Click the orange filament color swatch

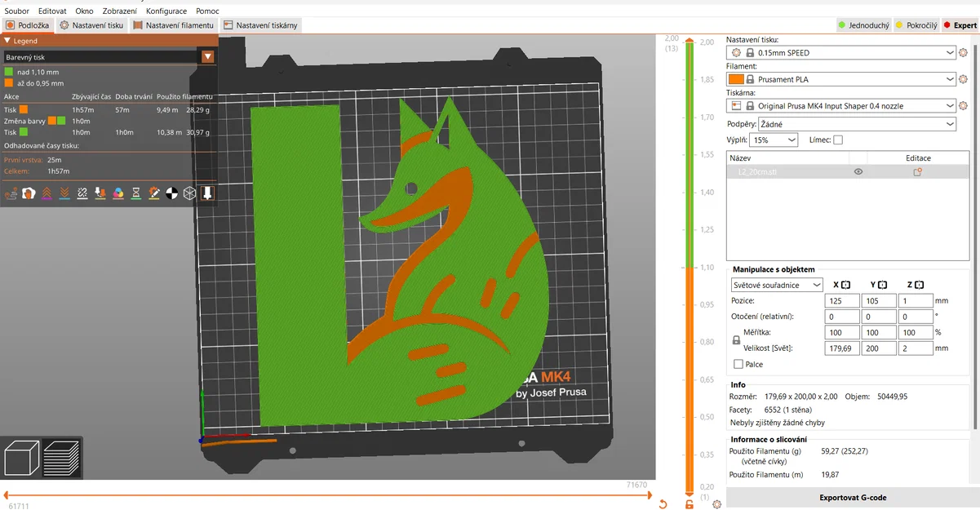coord(736,79)
